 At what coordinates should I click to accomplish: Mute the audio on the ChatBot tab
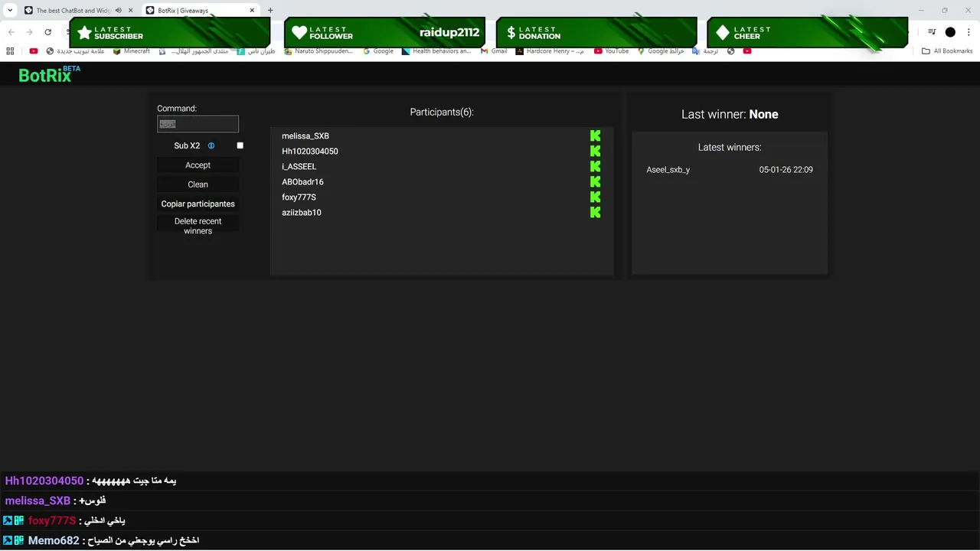point(119,11)
